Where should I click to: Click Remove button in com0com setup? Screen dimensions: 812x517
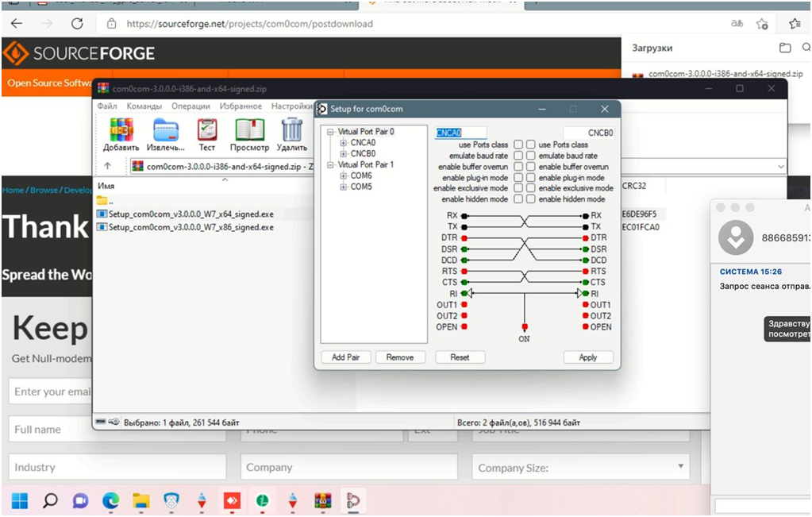400,357
